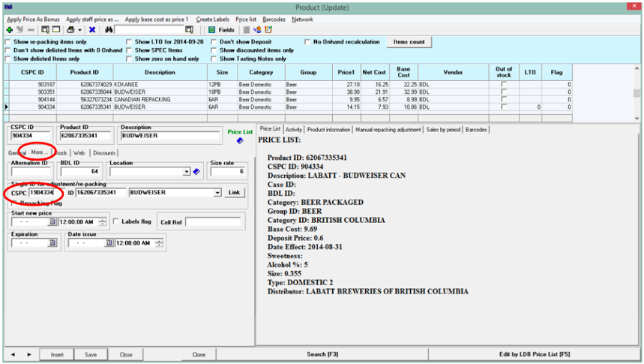Click the preview magnifier page icon after minus

click(x=45, y=30)
